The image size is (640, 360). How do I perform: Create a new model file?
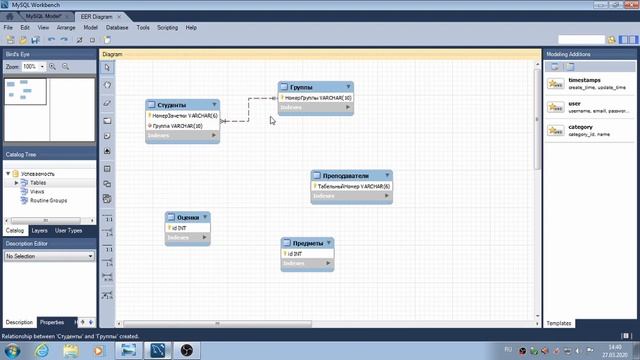(x=10, y=40)
